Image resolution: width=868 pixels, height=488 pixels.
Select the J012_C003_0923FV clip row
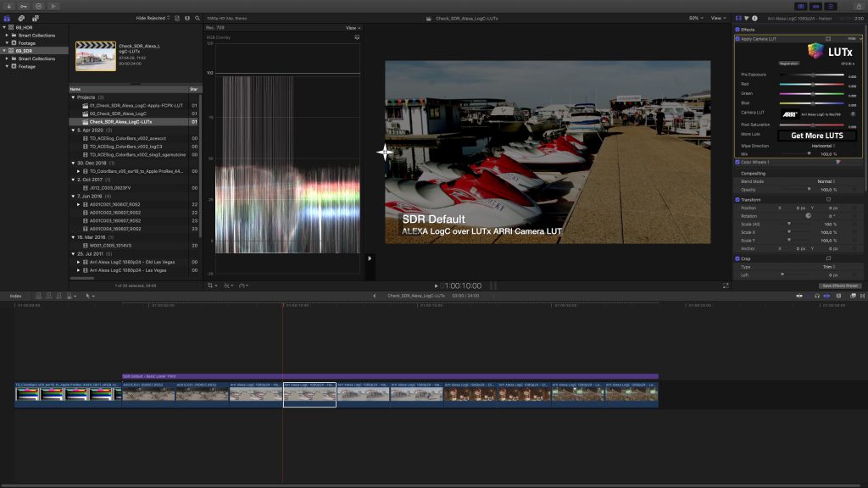pos(135,187)
